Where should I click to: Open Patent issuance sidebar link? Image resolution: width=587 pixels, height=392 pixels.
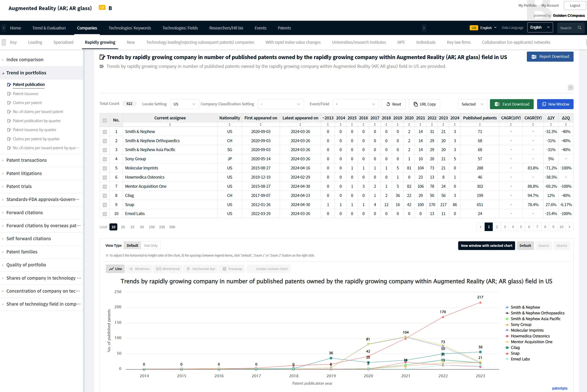tap(26, 94)
